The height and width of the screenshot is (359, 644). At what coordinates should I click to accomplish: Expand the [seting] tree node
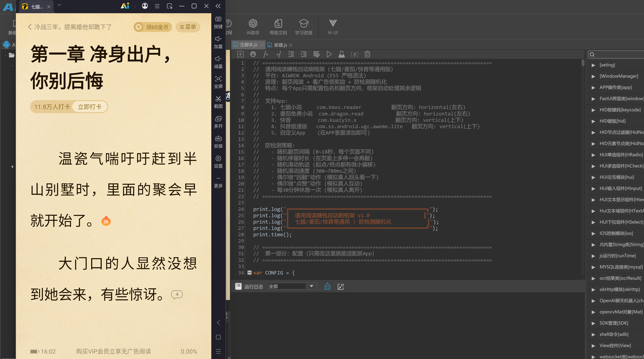[x=593, y=65]
